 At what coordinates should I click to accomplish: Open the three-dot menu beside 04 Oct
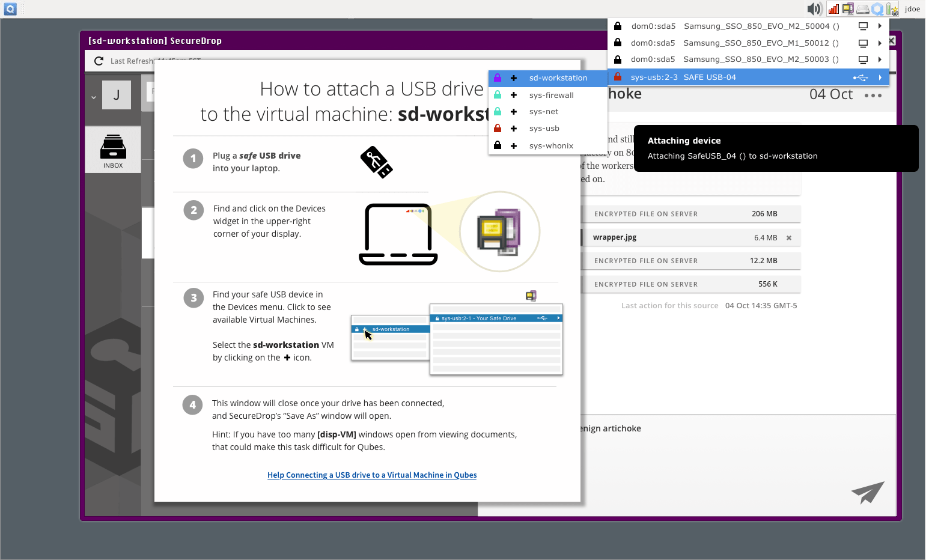[873, 96]
